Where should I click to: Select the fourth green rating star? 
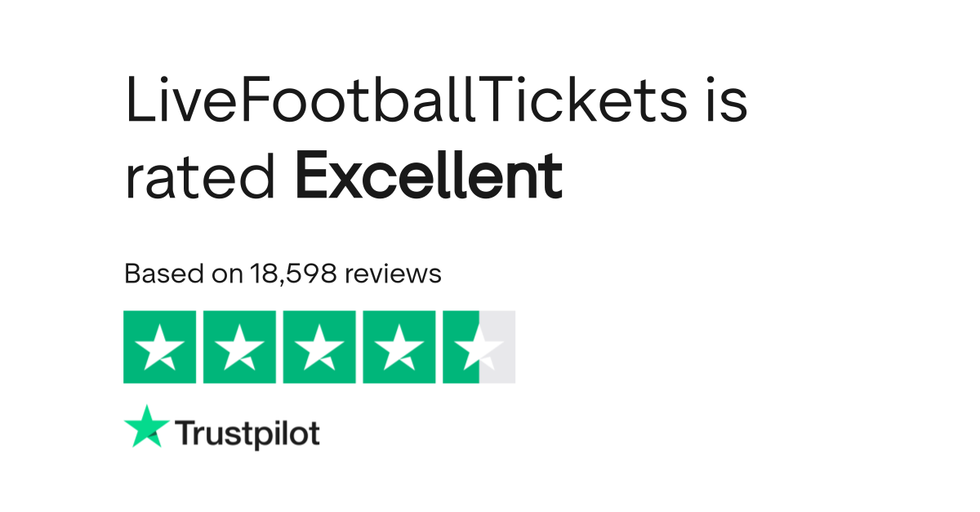399,347
